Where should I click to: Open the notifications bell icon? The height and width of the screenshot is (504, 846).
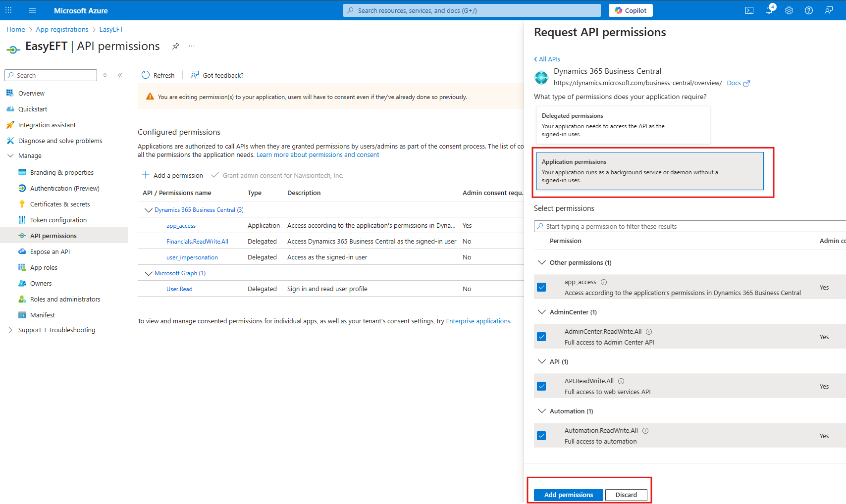click(769, 10)
